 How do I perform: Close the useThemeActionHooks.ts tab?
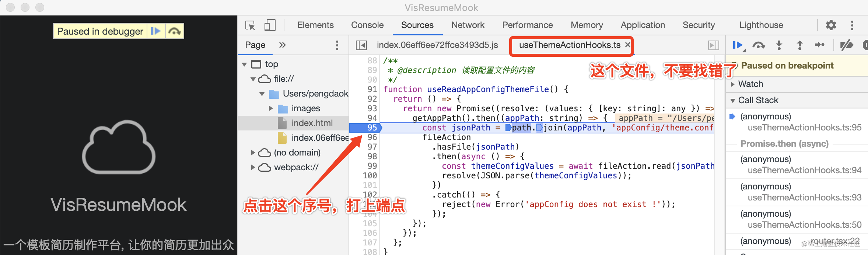[628, 45]
